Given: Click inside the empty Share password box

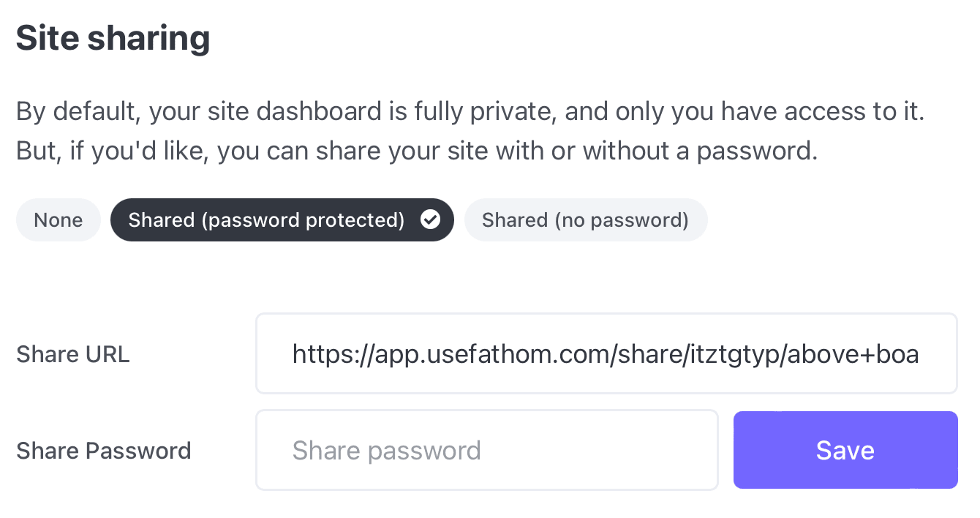Looking at the screenshot, I should pos(487,450).
